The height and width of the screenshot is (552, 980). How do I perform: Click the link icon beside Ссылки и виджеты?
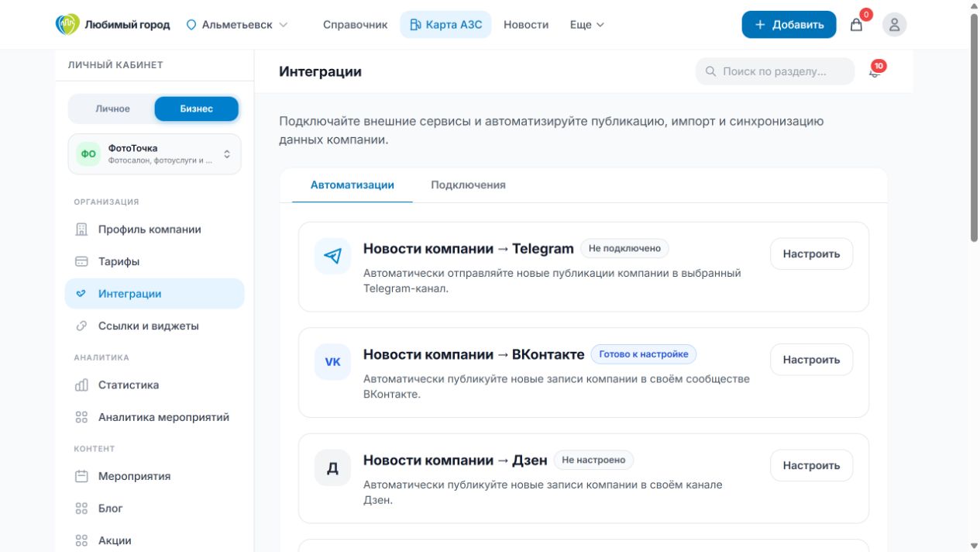tap(81, 326)
